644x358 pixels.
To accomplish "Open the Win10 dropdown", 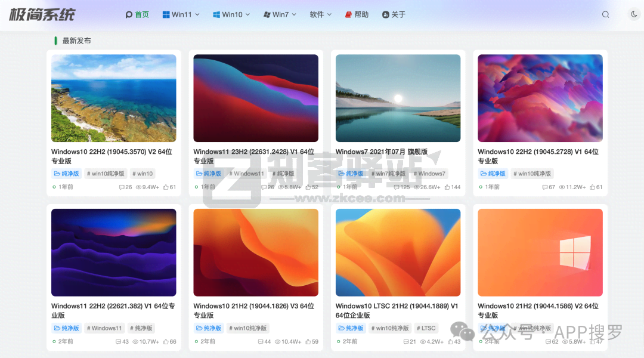I will tap(231, 14).
